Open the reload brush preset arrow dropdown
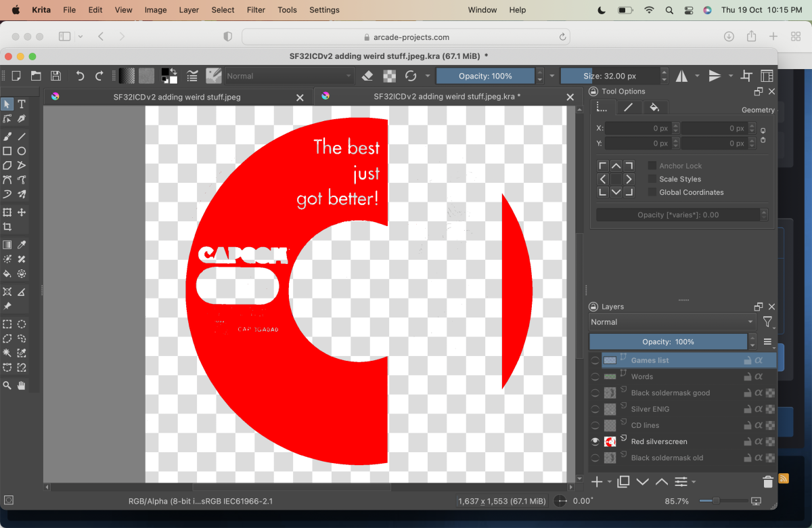 coord(428,76)
